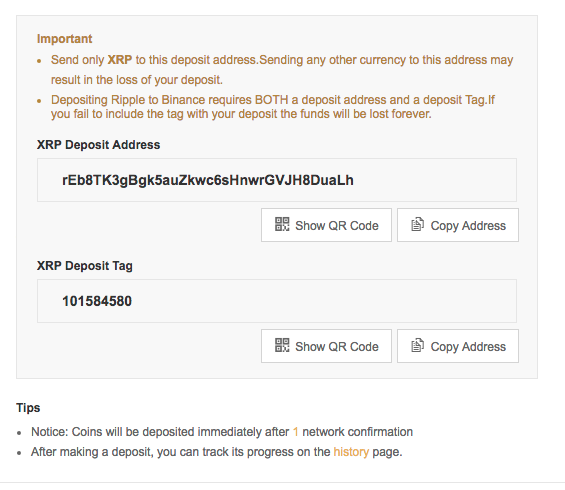Select the rEb8TK3gBgk5auZkwc6sHnwrGVJH8DuaLh address field

(277, 180)
